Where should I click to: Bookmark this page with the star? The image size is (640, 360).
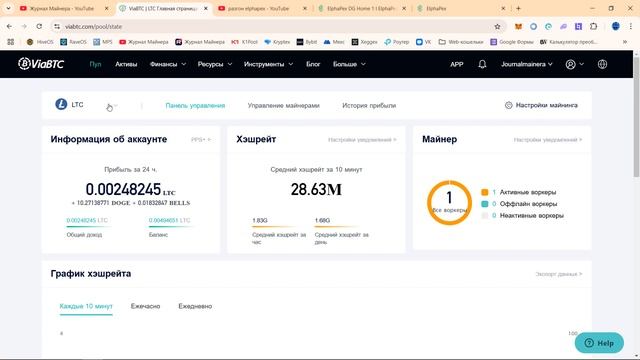497,27
